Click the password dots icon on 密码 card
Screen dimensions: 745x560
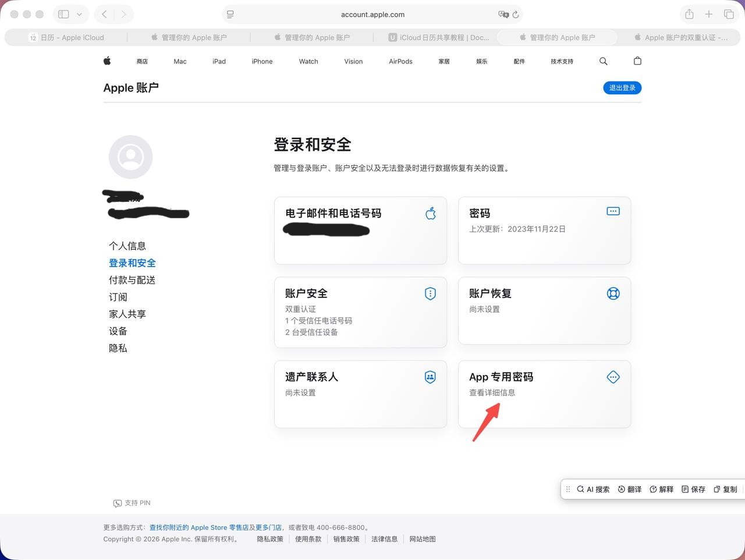coord(613,211)
